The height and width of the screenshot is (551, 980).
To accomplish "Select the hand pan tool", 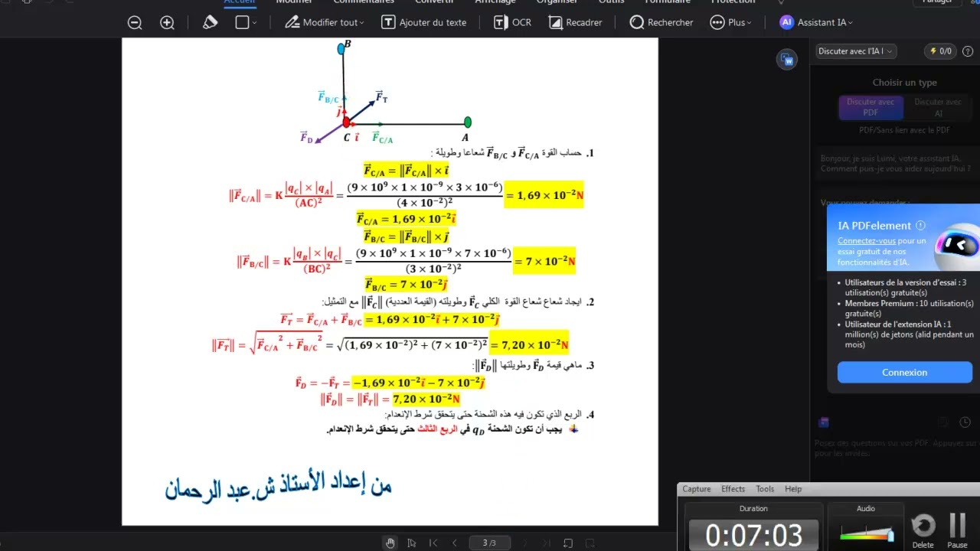I will [x=390, y=543].
